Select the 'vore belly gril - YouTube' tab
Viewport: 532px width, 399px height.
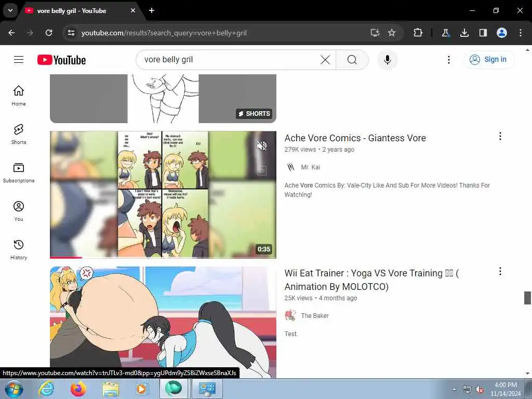point(72,11)
